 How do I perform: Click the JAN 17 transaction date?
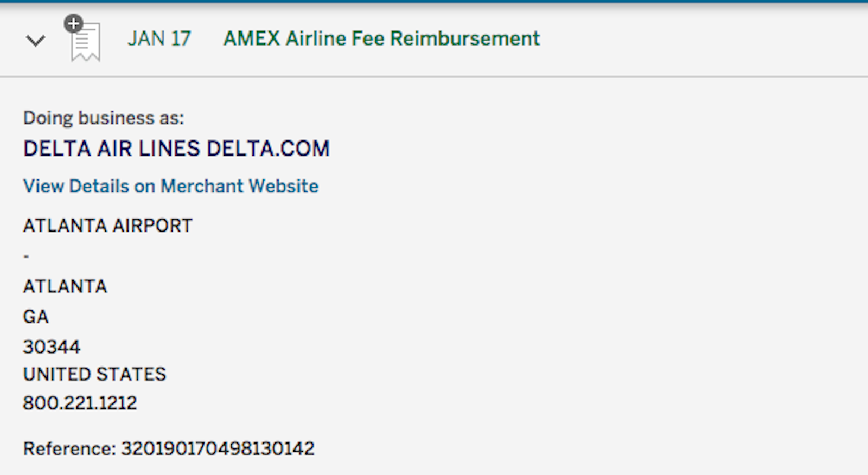click(x=159, y=38)
